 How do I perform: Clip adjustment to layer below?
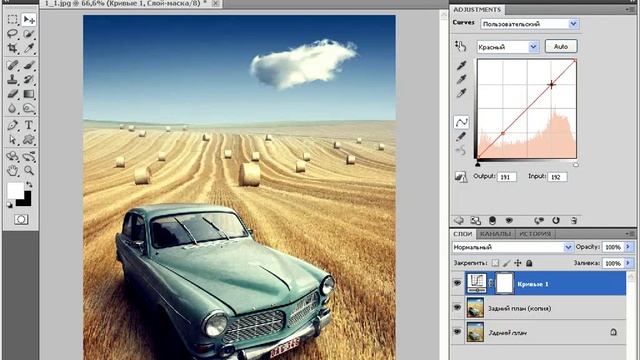pos(493,221)
